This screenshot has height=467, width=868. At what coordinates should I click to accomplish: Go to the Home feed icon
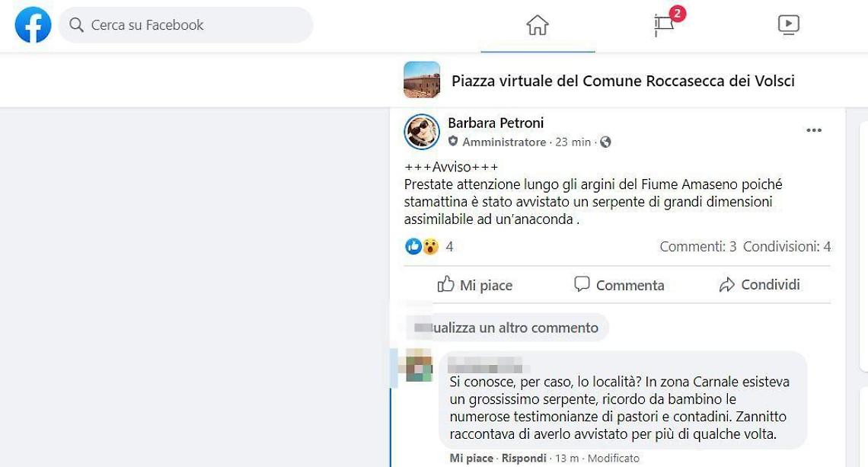point(538,25)
